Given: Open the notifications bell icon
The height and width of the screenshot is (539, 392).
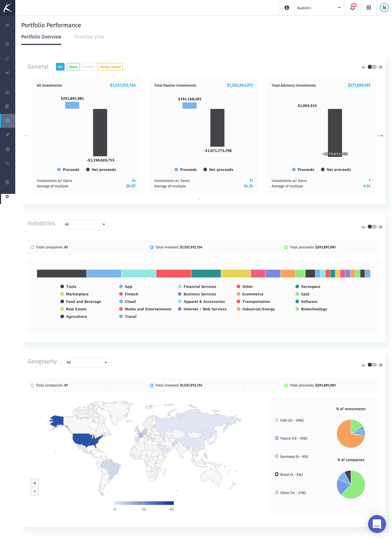Looking at the screenshot, I should [353, 8].
